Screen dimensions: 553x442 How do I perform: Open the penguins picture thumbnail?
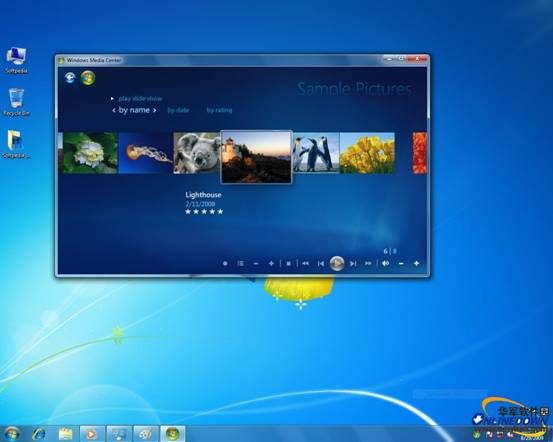tap(316, 153)
